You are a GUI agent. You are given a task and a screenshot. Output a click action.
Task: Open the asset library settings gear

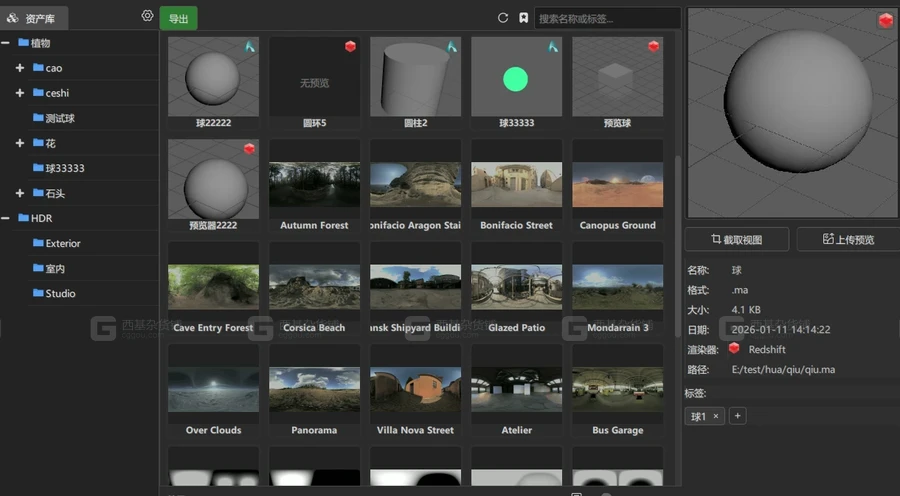click(148, 16)
